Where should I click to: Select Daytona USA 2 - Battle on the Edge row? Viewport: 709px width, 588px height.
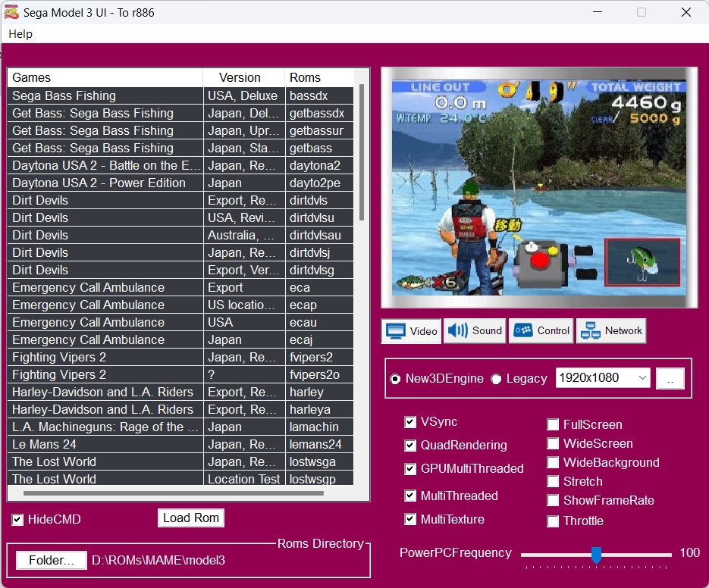[x=180, y=165]
